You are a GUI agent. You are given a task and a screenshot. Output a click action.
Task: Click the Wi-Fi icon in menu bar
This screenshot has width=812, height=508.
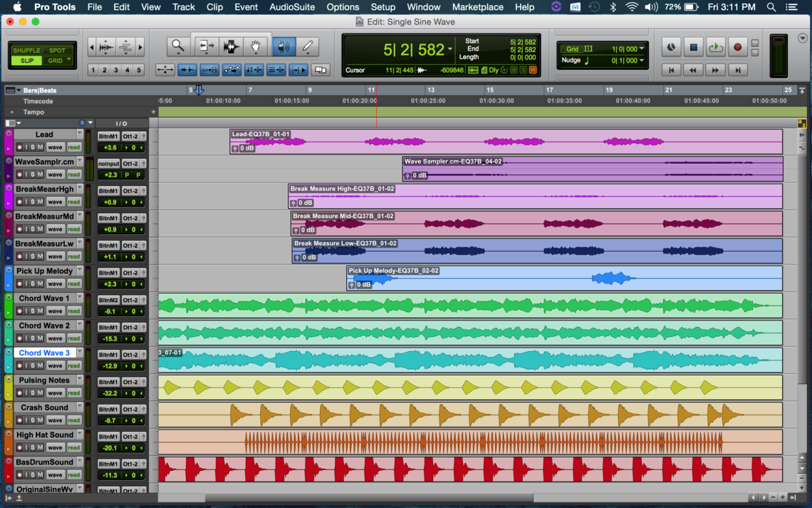tap(631, 6)
